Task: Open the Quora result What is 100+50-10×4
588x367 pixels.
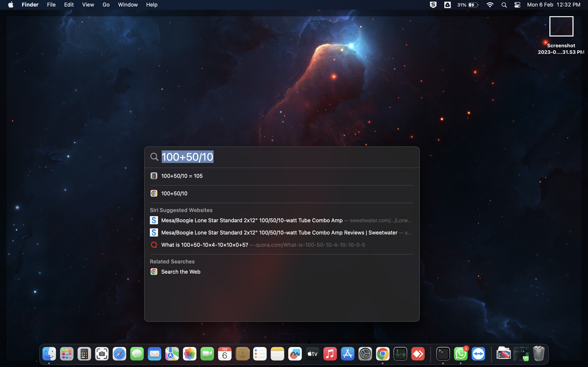Action: click(205, 245)
